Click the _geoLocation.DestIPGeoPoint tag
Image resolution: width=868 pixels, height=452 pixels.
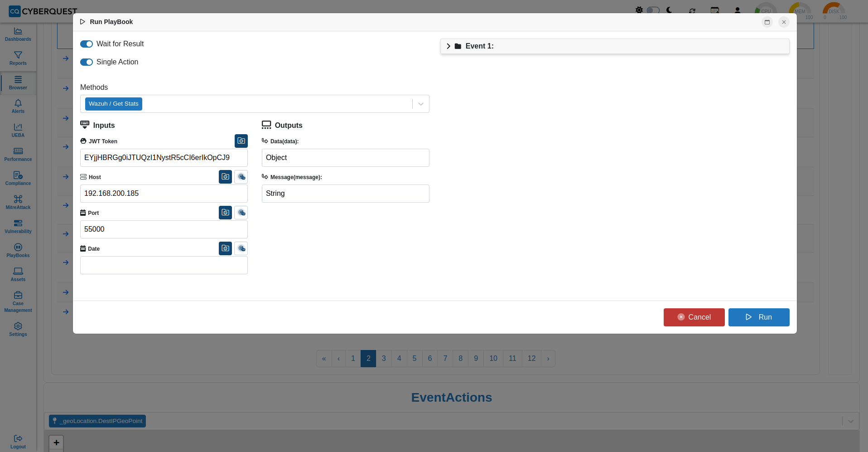tap(97, 421)
